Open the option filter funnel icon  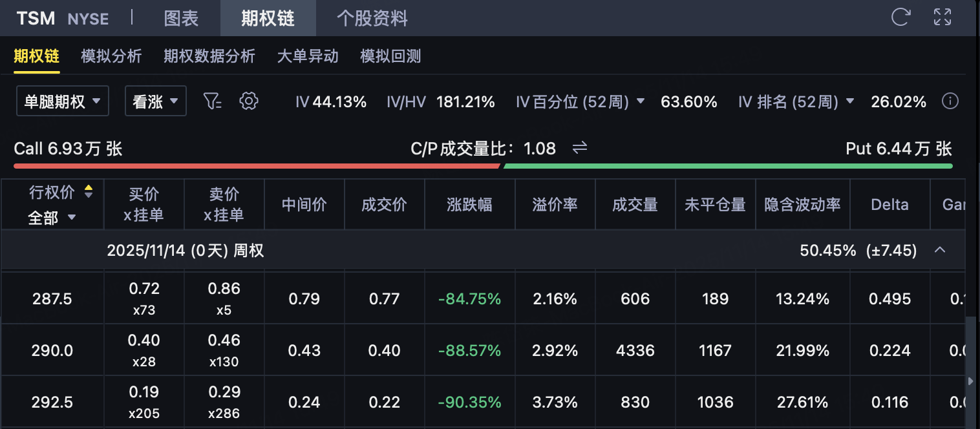coord(213,101)
